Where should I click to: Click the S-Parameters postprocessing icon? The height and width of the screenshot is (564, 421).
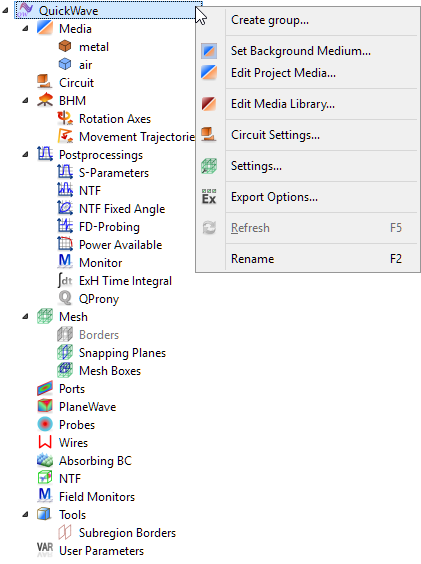pyautogui.click(x=65, y=172)
